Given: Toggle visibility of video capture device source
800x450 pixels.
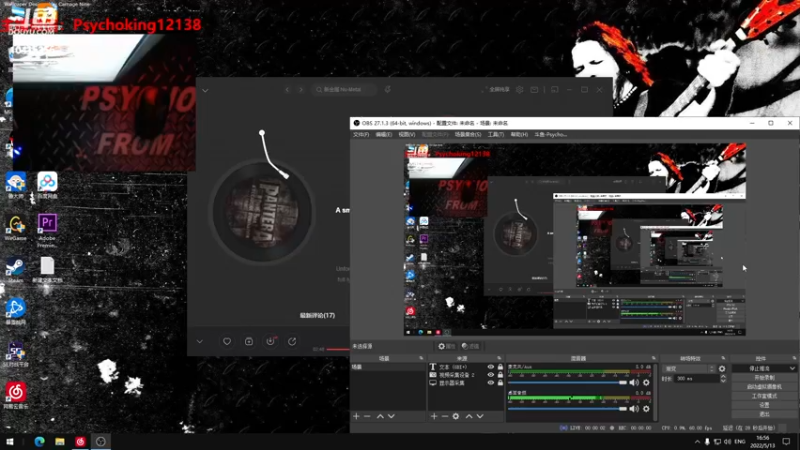Looking at the screenshot, I should [491, 374].
